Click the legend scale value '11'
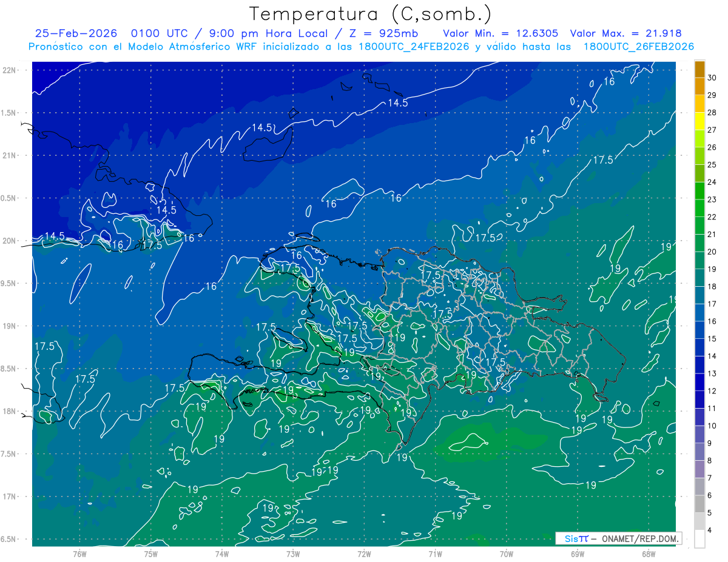The image size is (728, 562). tap(712, 408)
